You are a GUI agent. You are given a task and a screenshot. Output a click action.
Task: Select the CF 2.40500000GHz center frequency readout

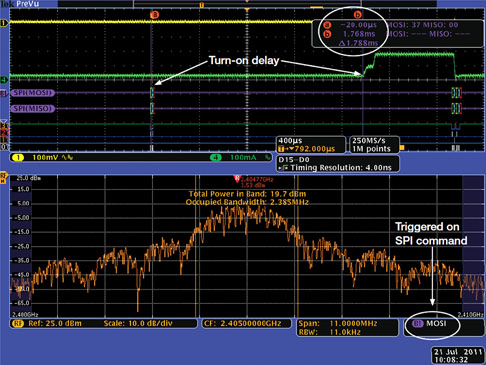point(246,323)
